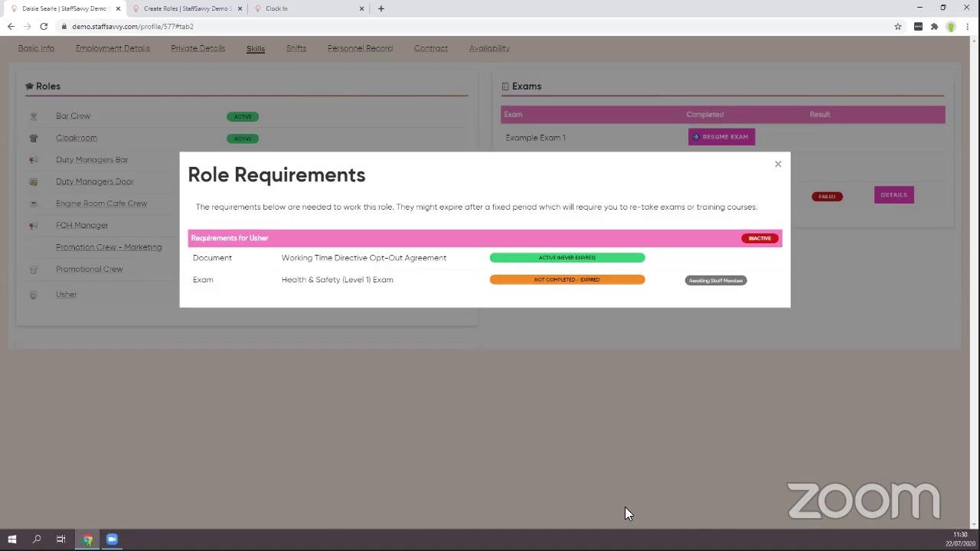Open the Usher role link
980x551 pixels.
point(66,295)
